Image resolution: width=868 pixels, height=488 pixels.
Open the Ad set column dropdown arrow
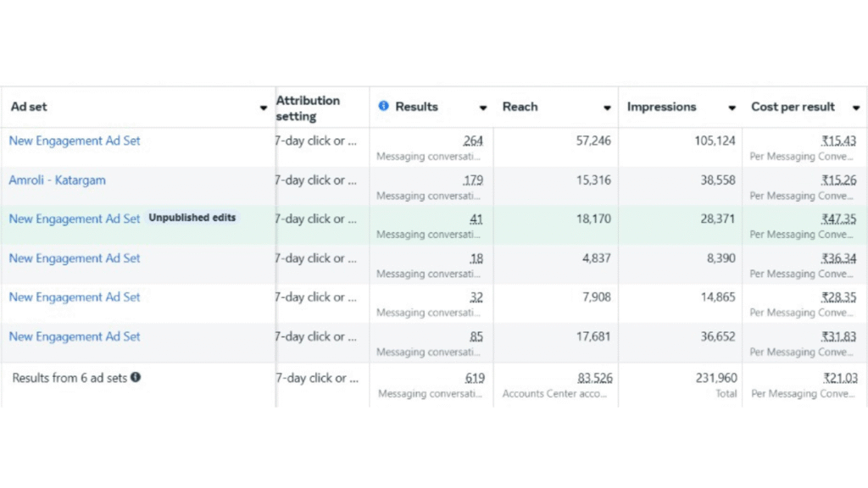tap(264, 108)
